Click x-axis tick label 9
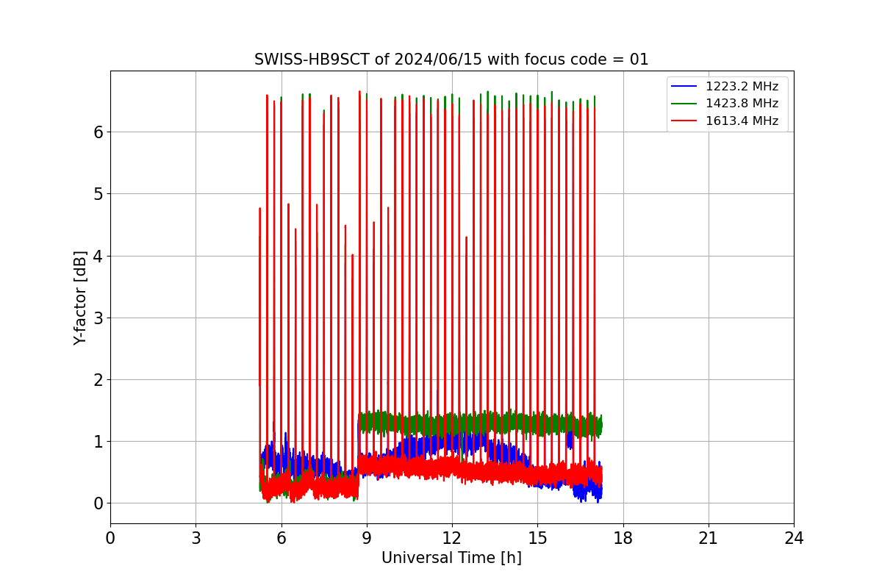 [x=367, y=539]
